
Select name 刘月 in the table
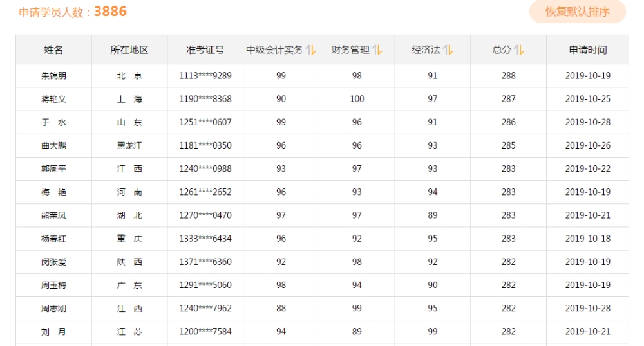coord(53,332)
